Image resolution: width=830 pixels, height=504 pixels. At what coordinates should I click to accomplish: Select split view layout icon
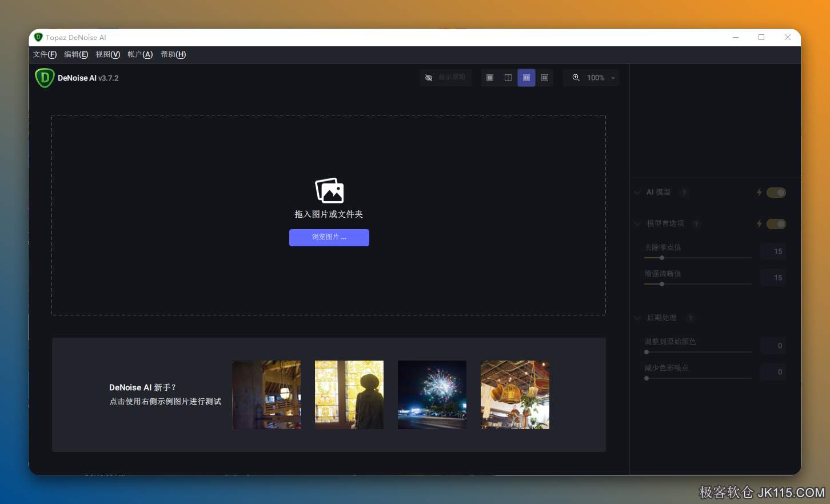pyautogui.click(x=508, y=78)
